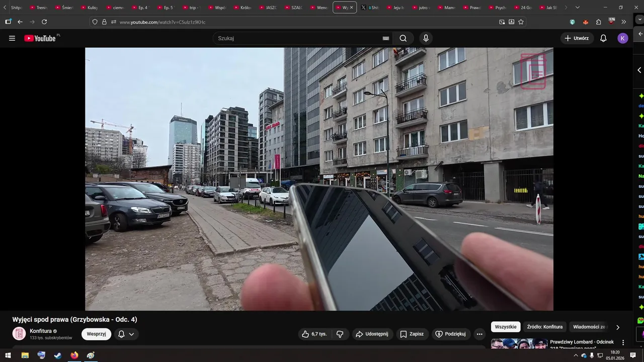Click Podziękuj thanks button
The image size is (644, 362).
coord(451,334)
